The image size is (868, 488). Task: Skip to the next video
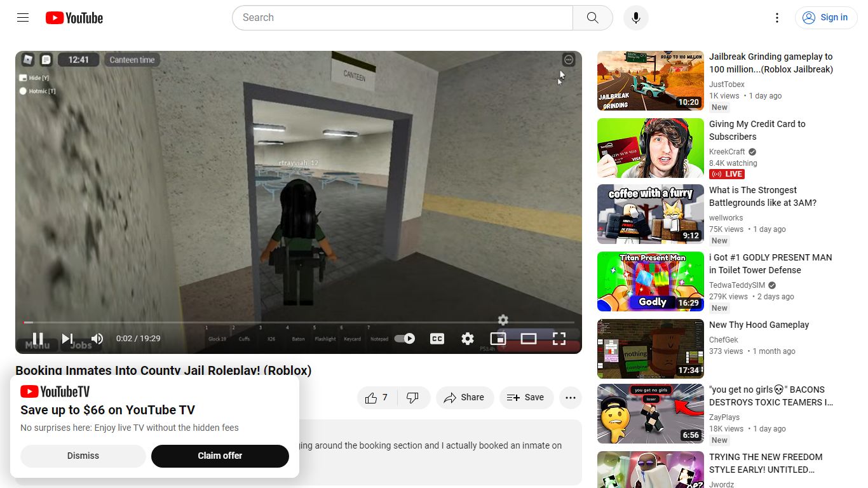pos(67,339)
